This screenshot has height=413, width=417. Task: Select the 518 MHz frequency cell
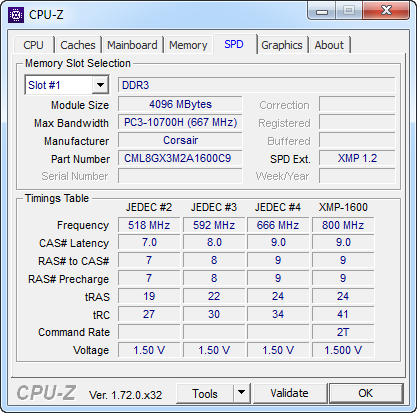149,225
